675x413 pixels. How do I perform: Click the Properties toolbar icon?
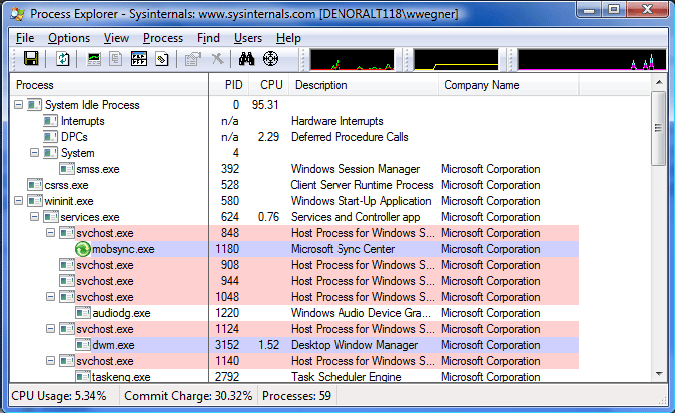pyautogui.click(x=193, y=59)
